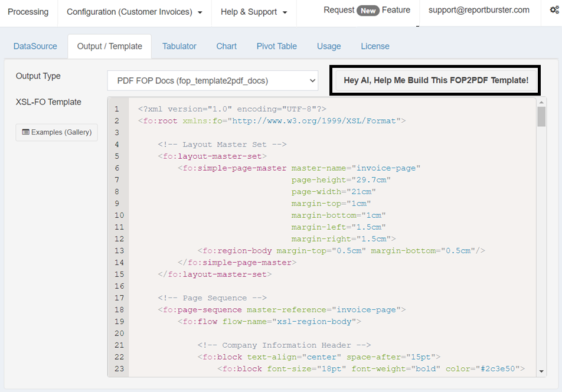Click the editor scrollbar up arrow
The height and width of the screenshot is (392, 562).
(x=541, y=102)
